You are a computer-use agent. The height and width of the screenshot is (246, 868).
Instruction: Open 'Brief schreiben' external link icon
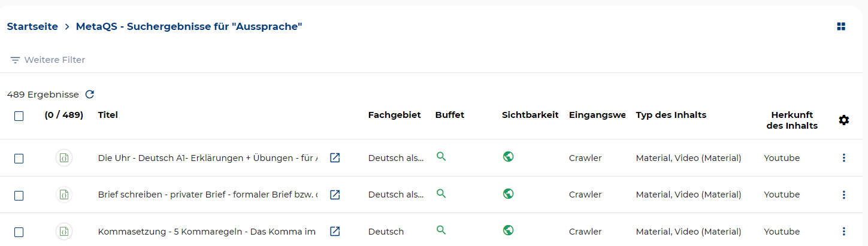(335, 195)
